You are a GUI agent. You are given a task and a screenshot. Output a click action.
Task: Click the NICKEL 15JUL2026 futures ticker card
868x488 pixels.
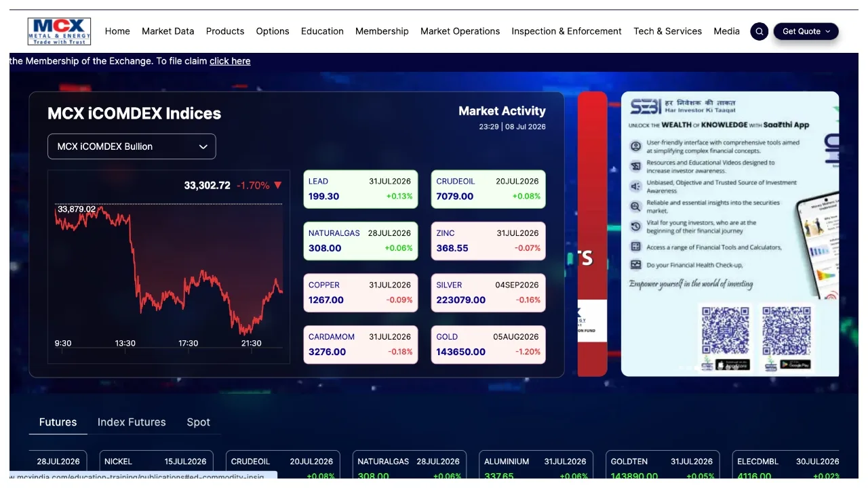[156, 465]
